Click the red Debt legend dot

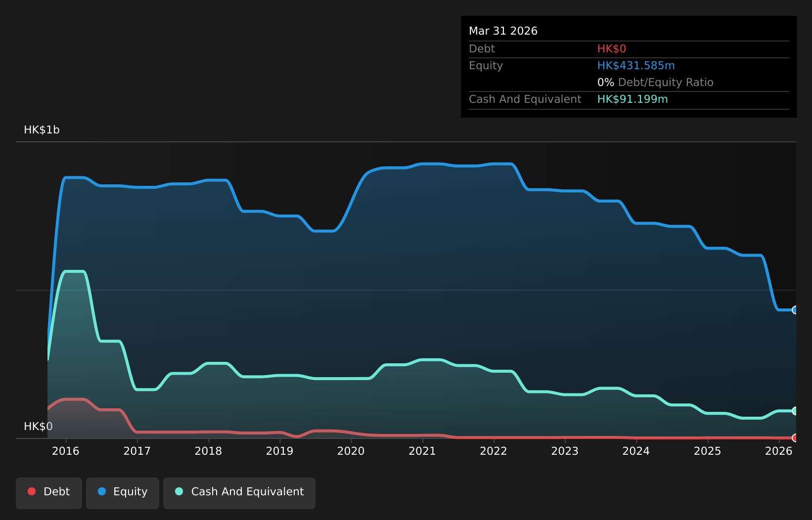(32, 491)
